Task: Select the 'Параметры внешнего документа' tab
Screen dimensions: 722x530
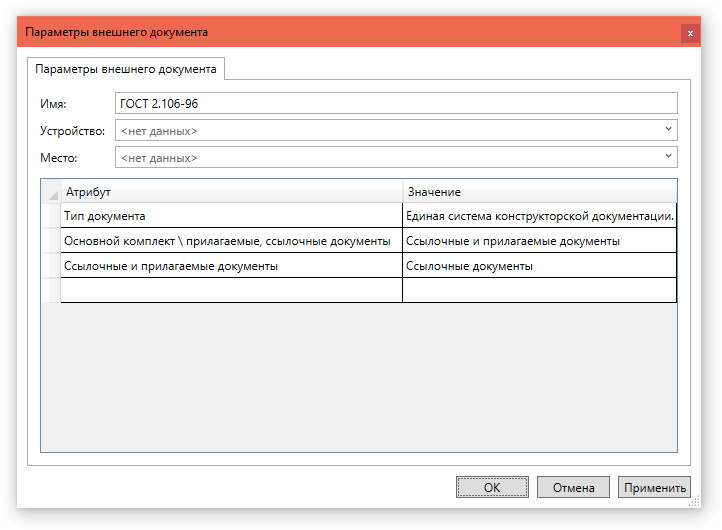Action: (x=126, y=69)
